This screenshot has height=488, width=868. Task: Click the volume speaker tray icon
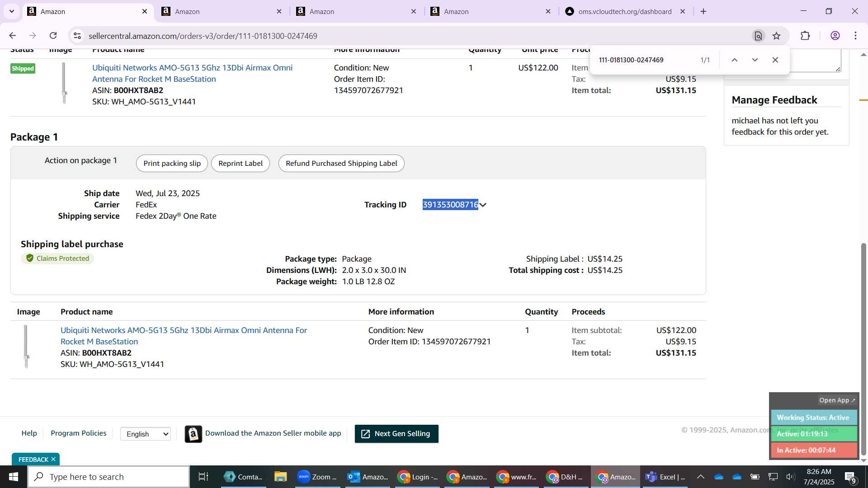pos(790,477)
